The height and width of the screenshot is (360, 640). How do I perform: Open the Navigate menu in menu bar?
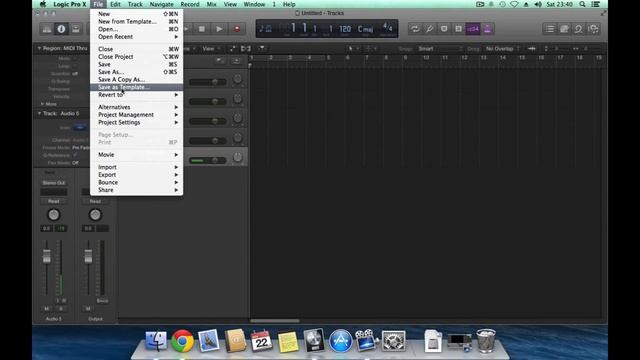pyautogui.click(x=161, y=4)
